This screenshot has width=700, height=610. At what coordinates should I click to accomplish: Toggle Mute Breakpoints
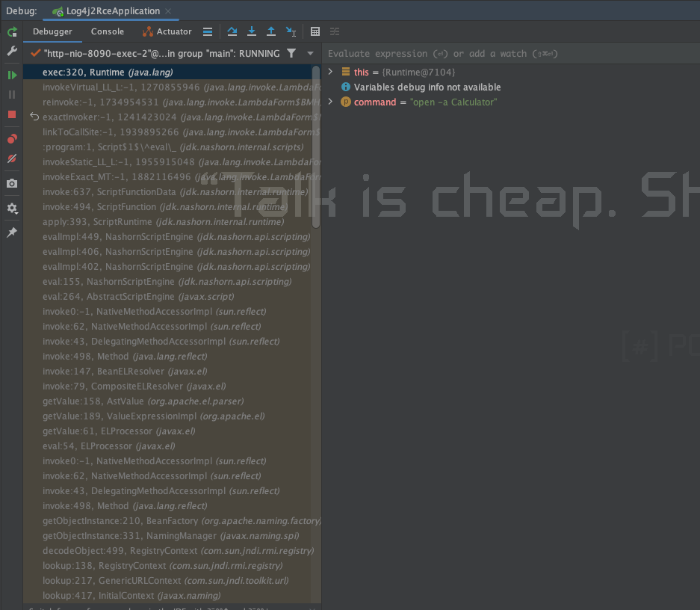tap(12, 158)
